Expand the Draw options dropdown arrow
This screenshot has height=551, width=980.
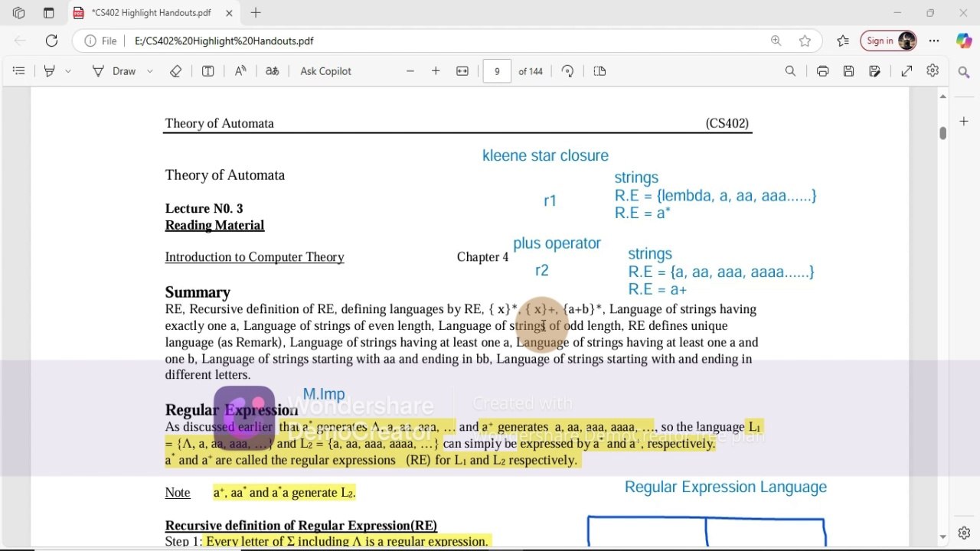click(x=149, y=71)
